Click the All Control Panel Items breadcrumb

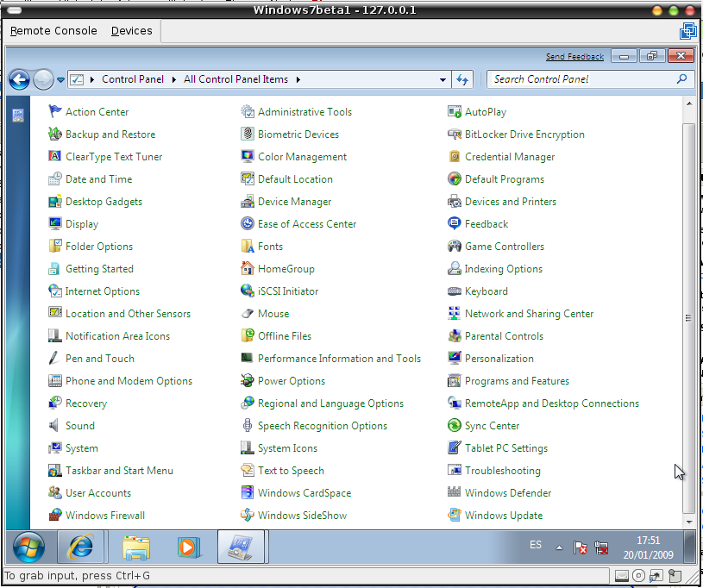(x=235, y=78)
